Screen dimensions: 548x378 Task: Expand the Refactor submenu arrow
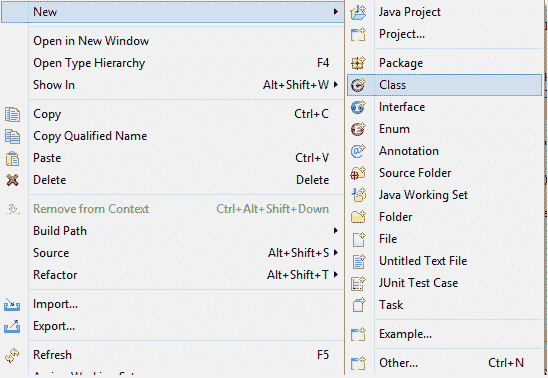tap(336, 275)
